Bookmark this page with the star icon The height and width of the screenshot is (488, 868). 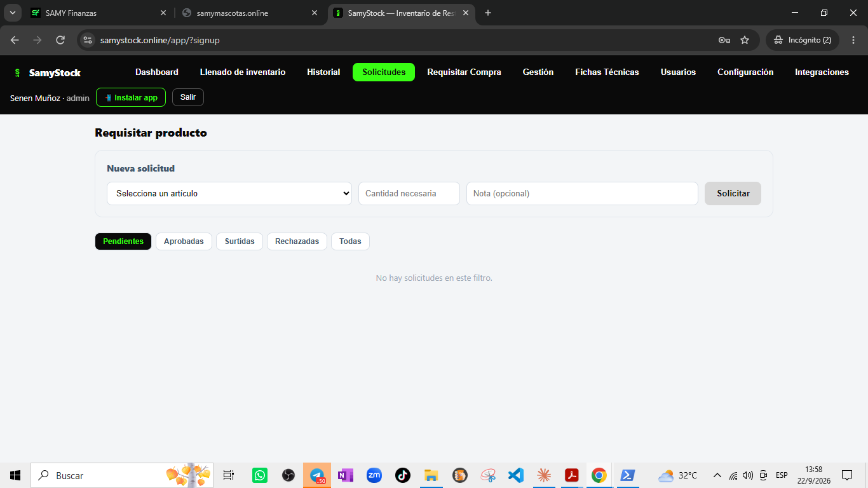point(745,40)
